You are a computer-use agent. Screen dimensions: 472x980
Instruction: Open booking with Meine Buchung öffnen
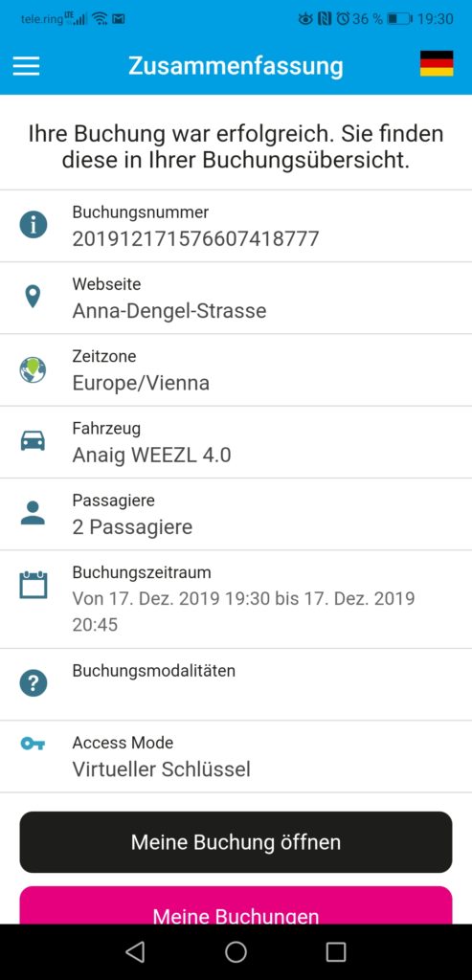click(x=236, y=842)
